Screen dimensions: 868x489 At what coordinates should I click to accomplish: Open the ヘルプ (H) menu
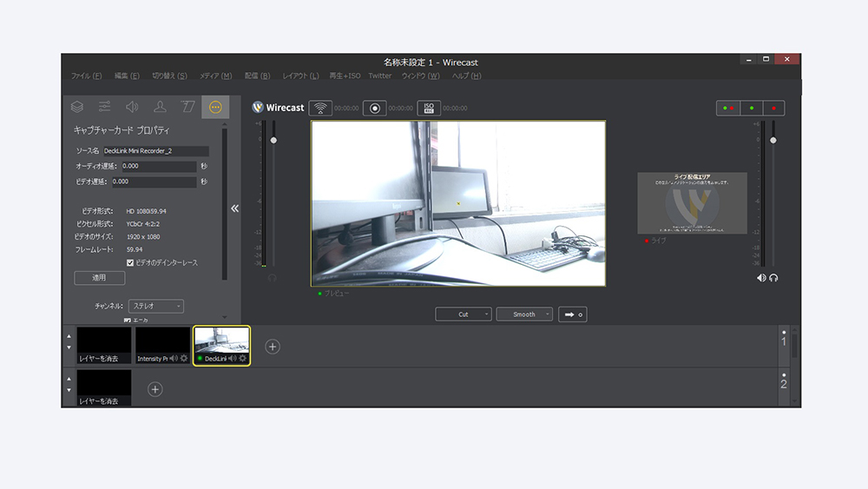pos(467,76)
